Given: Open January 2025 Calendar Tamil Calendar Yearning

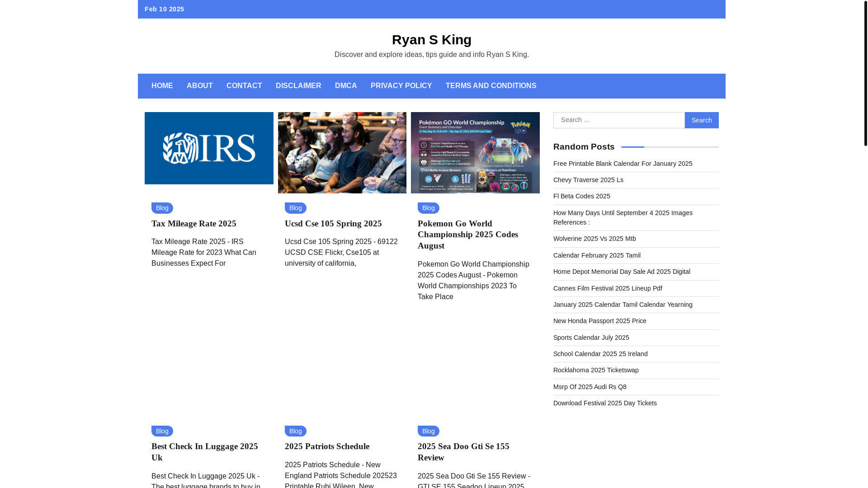Looking at the screenshot, I should pyautogui.click(x=623, y=305).
